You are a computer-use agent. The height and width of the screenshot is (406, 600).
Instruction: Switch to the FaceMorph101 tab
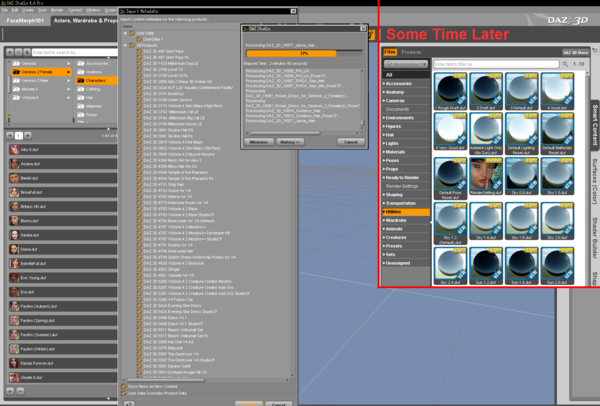point(25,21)
